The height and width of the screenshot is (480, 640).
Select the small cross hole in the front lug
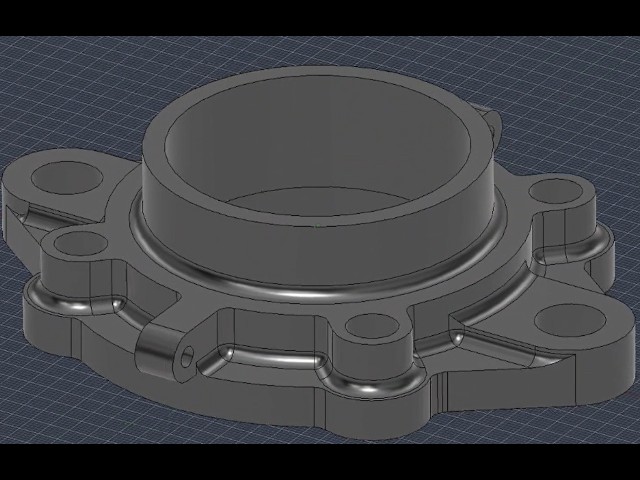187,357
